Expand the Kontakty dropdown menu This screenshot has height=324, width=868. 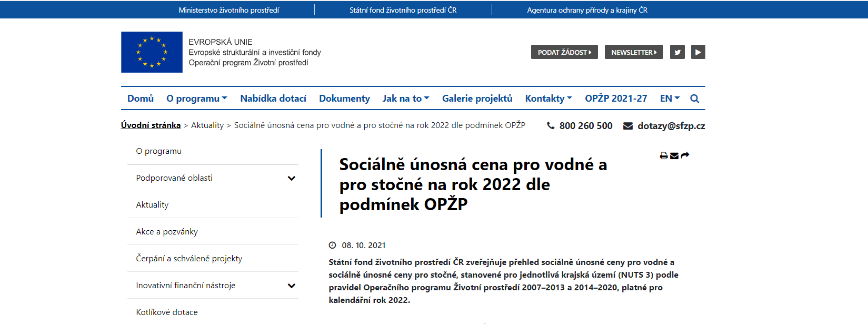click(x=548, y=99)
